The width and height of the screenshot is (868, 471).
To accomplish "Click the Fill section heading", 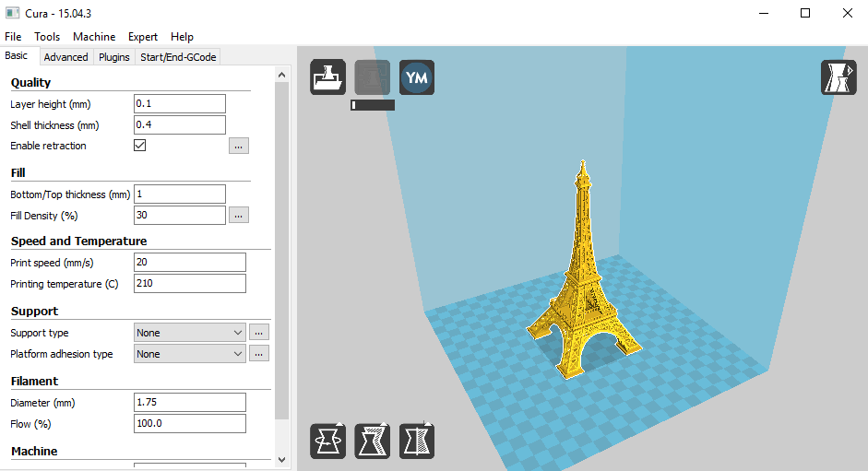I will pyautogui.click(x=18, y=172).
